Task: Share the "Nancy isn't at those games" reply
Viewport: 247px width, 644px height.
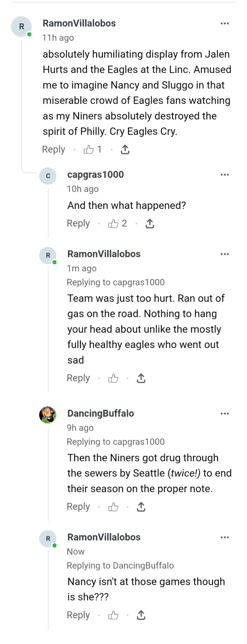Action: tap(141, 615)
